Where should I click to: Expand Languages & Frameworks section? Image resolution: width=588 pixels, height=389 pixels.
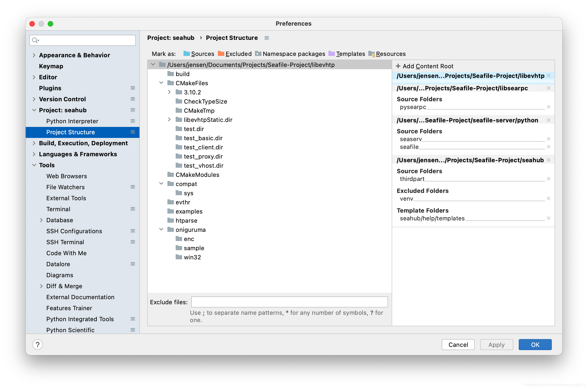click(x=34, y=154)
